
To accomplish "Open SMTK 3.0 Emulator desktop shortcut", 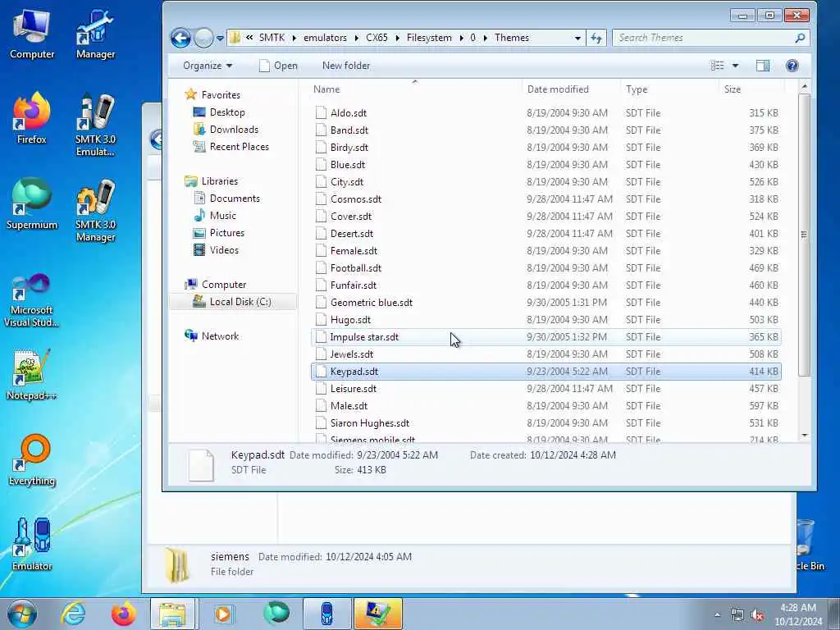I will pos(95,125).
